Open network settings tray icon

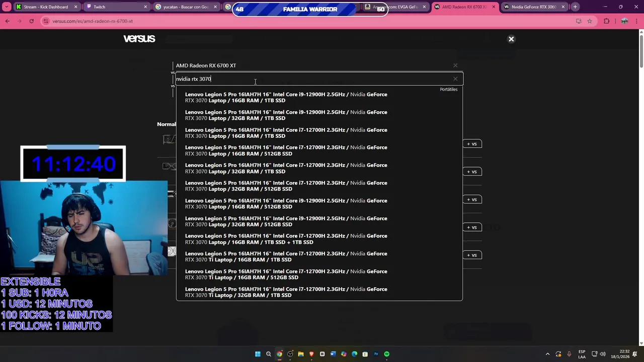(594, 354)
